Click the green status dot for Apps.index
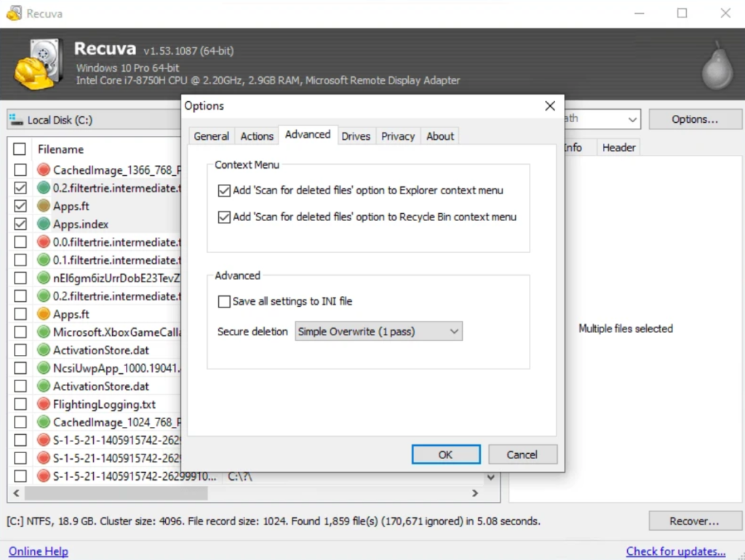The width and height of the screenshot is (745, 560). tap(43, 224)
